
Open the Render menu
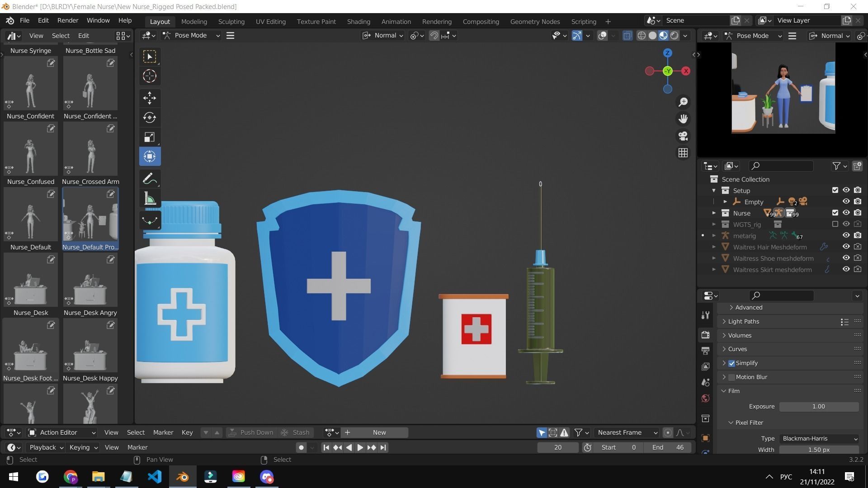coord(68,21)
